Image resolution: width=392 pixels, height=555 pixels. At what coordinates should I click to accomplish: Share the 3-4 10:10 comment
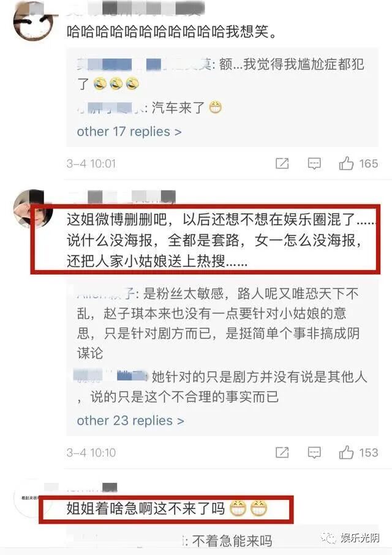pyautogui.click(x=282, y=452)
